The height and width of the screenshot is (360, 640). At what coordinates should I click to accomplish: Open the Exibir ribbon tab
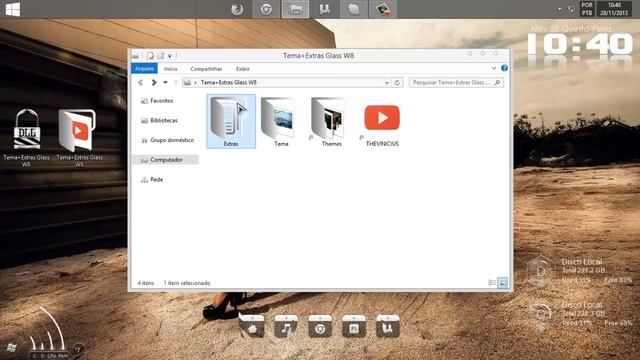[x=242, y=69]
